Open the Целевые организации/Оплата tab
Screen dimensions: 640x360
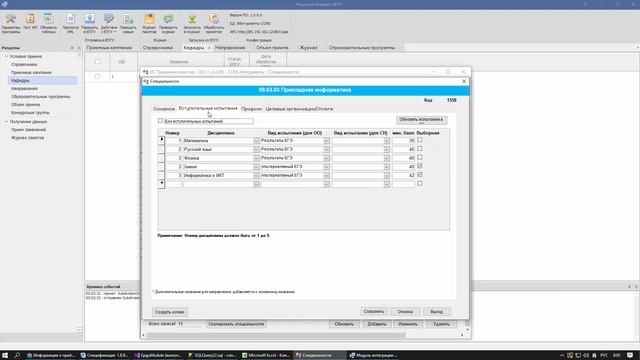click(x=299, y=109)
